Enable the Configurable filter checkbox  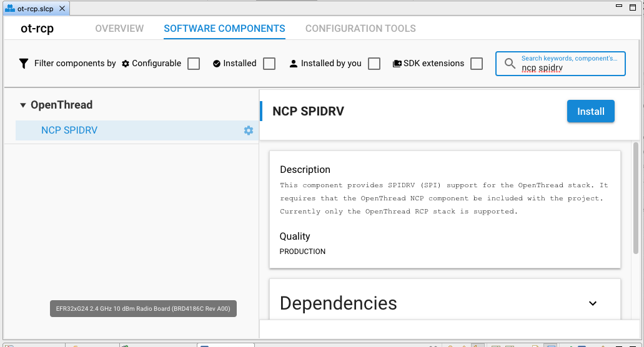click(x=194, y=64)
